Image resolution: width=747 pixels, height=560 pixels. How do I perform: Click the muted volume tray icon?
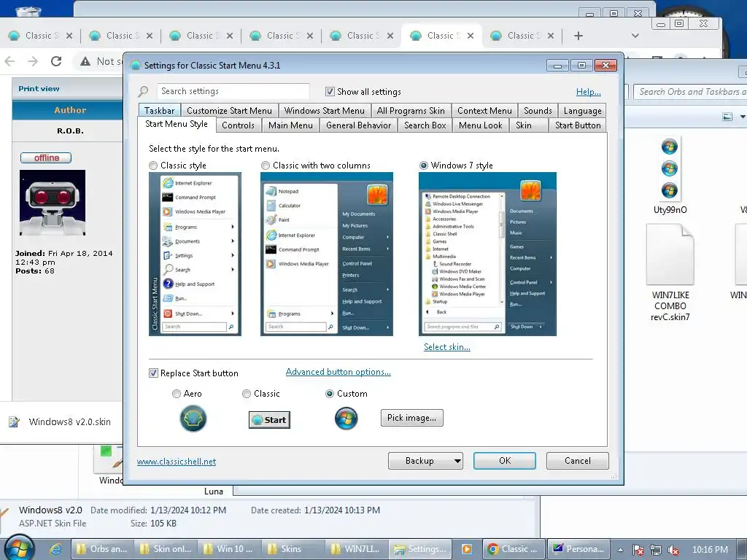(673, 550)
